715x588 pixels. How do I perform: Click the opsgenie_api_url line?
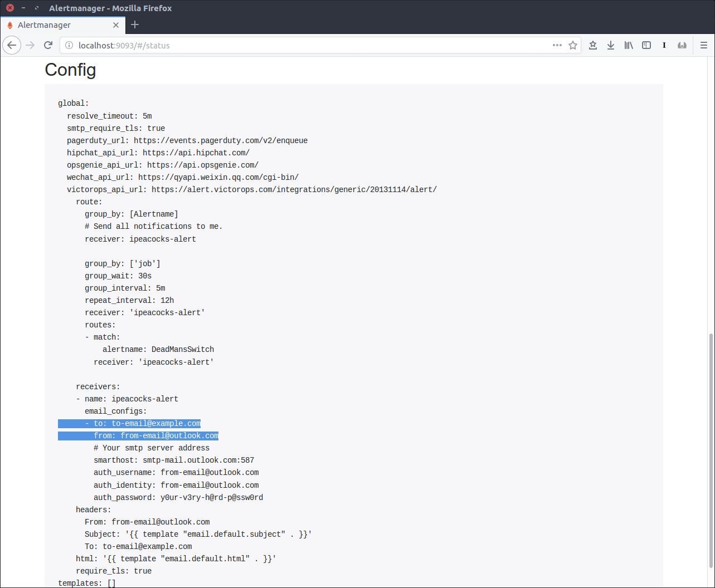coord(163,165)
